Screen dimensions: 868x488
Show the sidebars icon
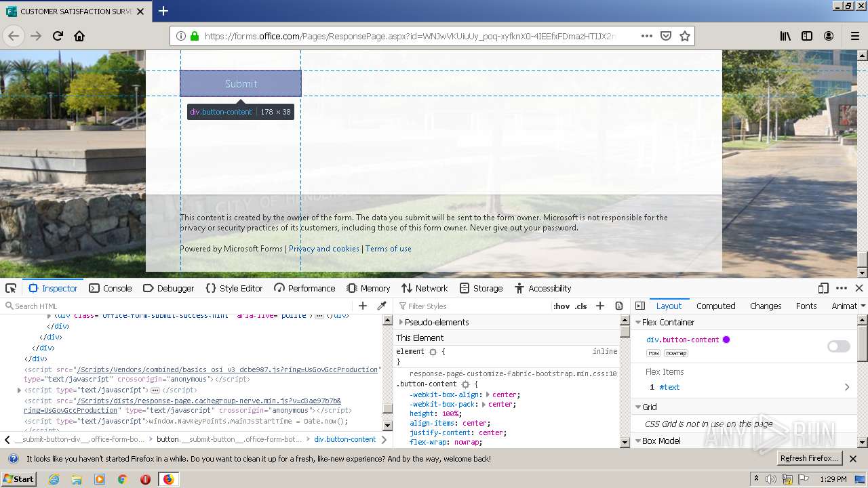pos(807,36)
